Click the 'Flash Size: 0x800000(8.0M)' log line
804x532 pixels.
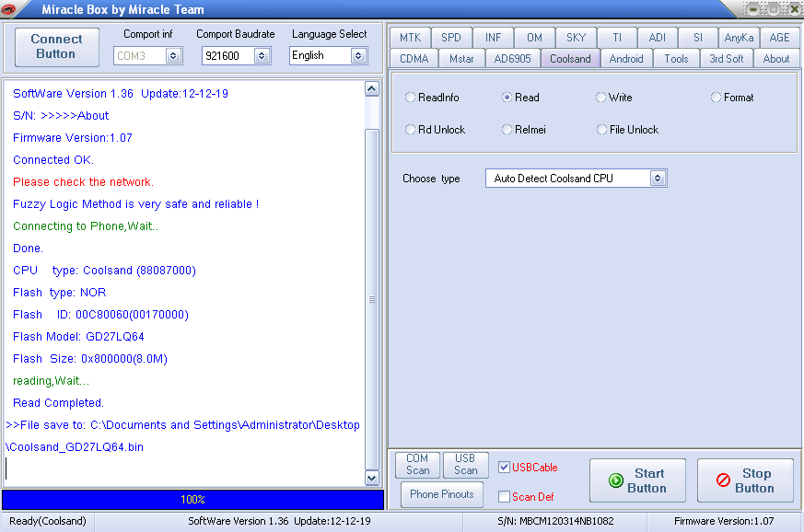point(90,359)
